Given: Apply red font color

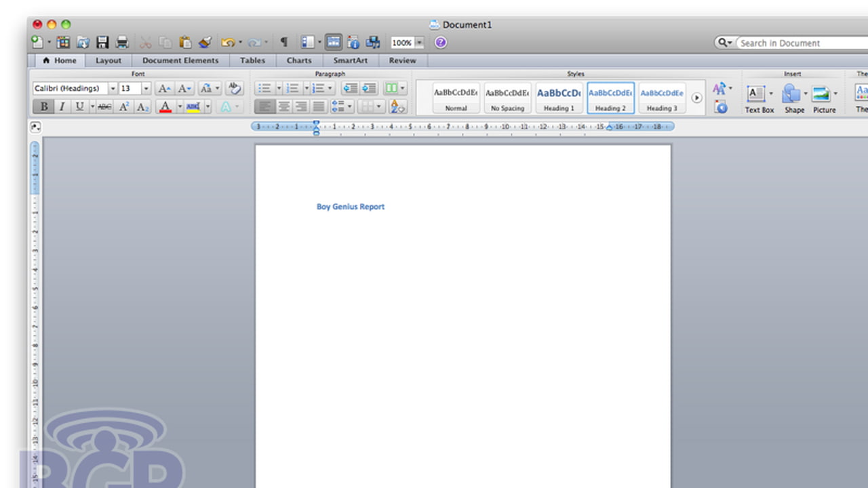Looking at the screenshot, I should click(165, 106).
